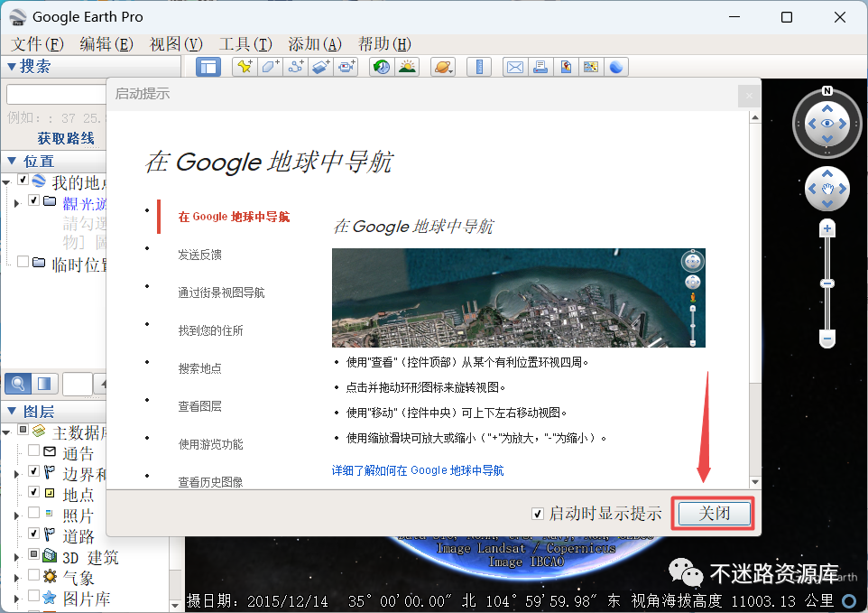
Task: Open the 工具(T) menu
Action: pyautogui.click(x=245, y=43)
